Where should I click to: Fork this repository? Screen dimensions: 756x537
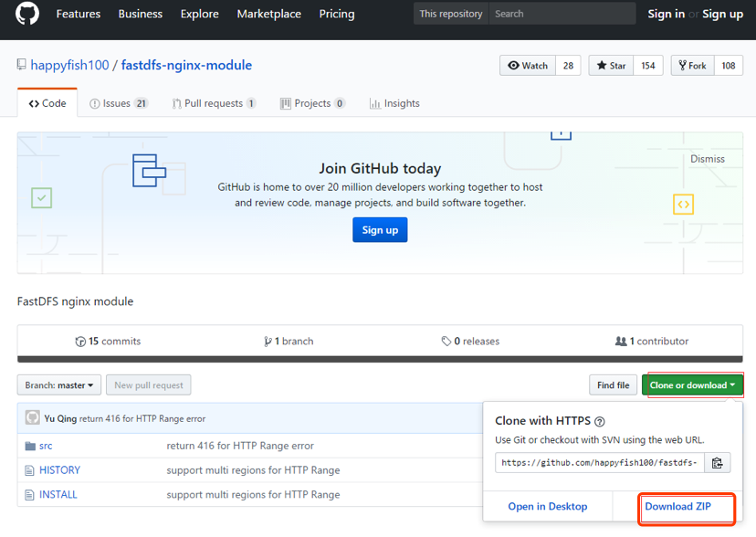(x=692, y=66)
